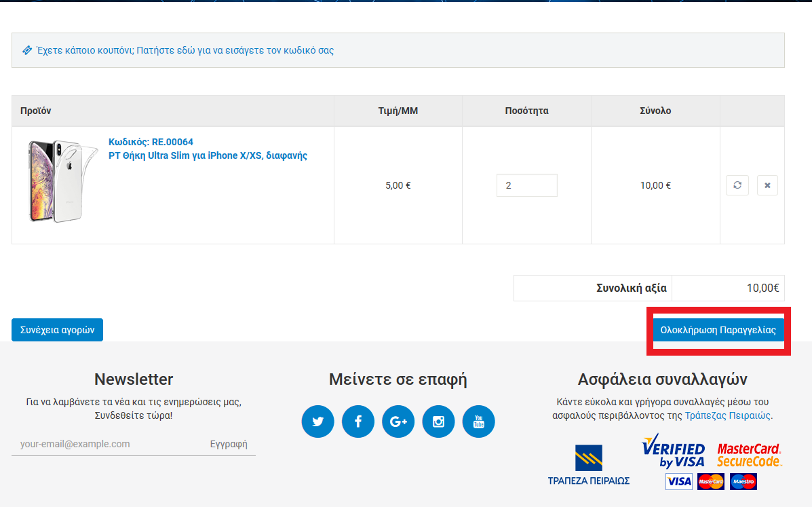Click the Ποσότητα column header
The height and width of the screenshot is (507, 812).
(526, 111)
